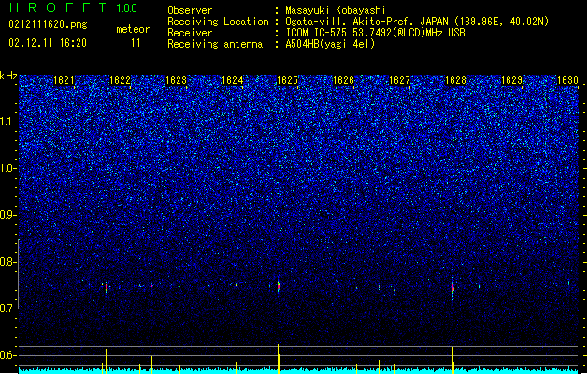Click the time marker 1624
The height and width of the screenshot is (374, 588).
(232, 80)
